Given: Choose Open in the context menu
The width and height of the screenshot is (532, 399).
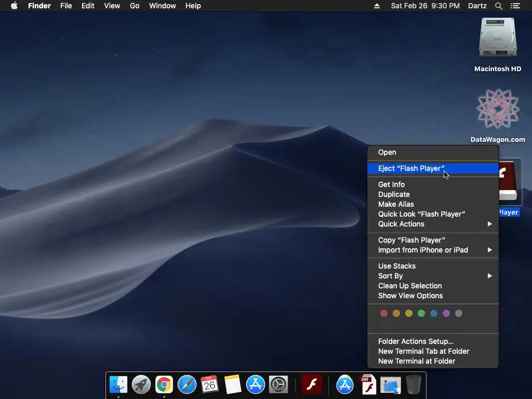Looking at the screenshot, I should [433, 152].
